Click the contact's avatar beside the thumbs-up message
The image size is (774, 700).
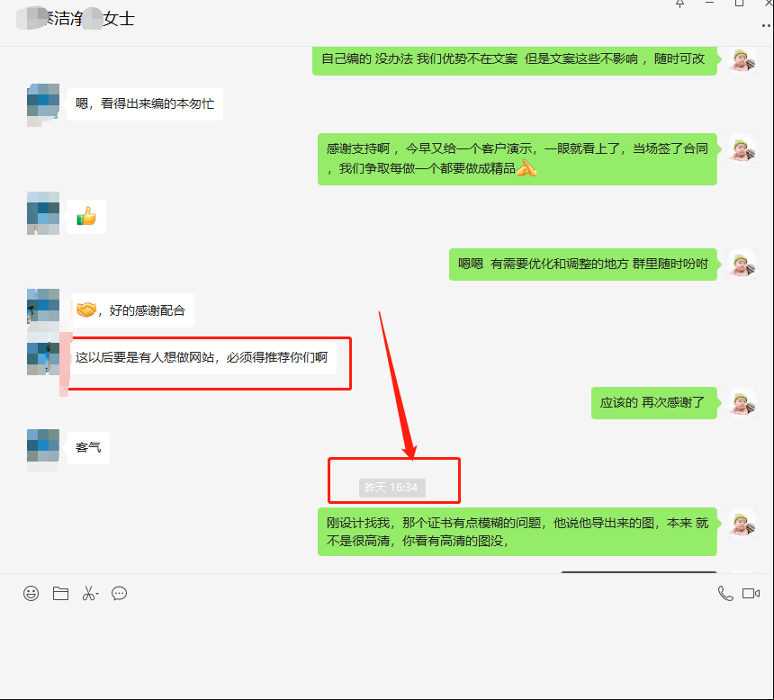(x=43, y=213)
